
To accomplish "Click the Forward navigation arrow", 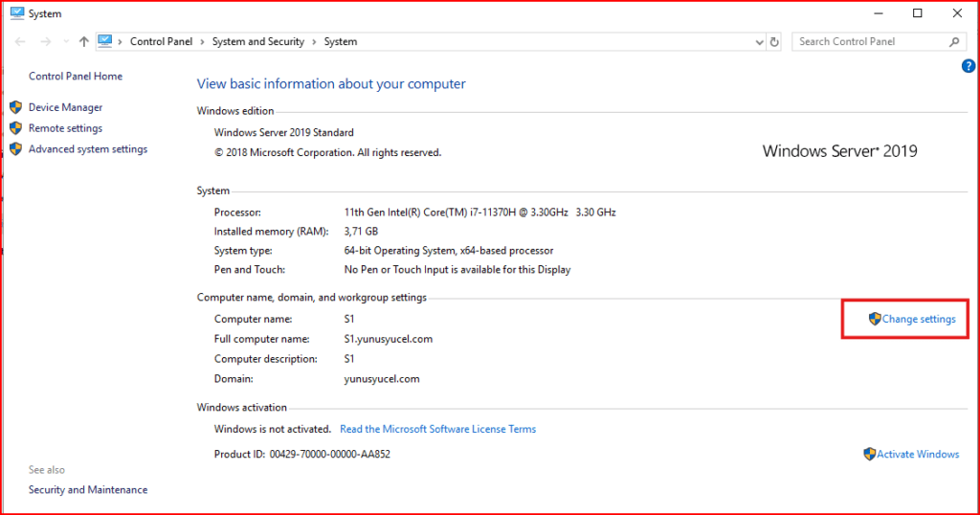I will click(x=45, y=42).
